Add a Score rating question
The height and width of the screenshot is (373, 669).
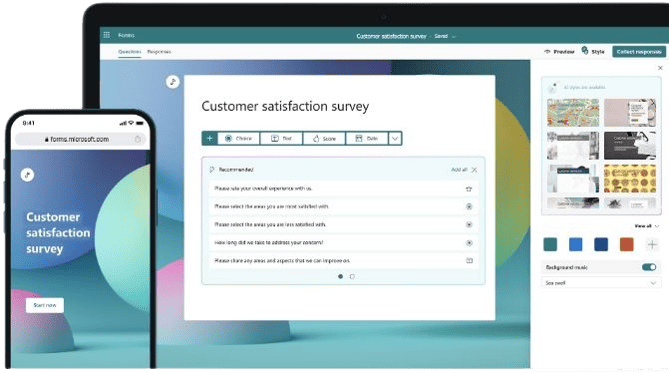324,138
